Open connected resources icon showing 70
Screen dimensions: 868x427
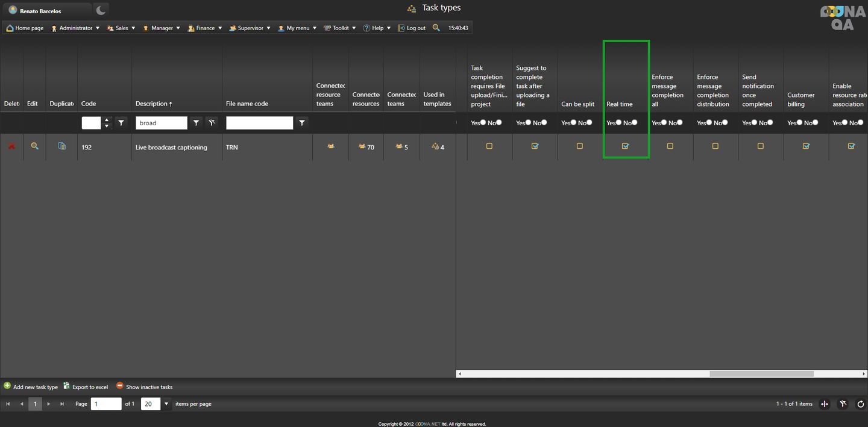[362, 147]
